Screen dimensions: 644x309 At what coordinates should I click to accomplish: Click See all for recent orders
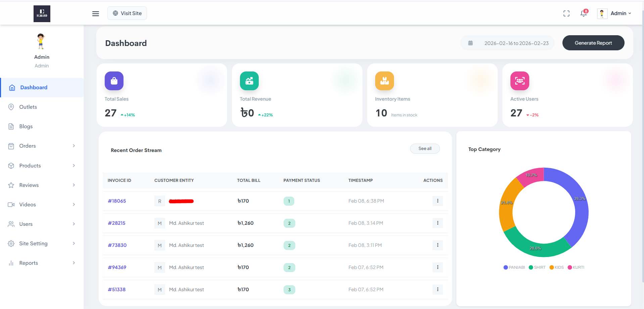(x=425, y=149)
